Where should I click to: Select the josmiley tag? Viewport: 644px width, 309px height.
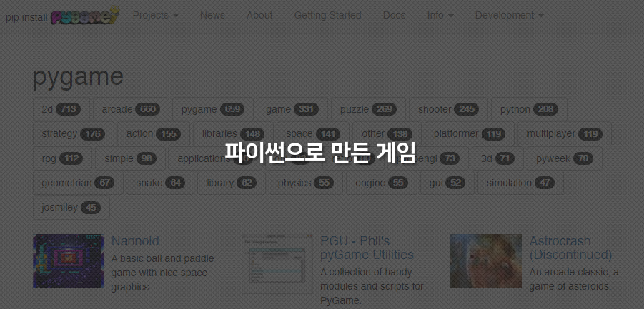[x=71, y=208]
